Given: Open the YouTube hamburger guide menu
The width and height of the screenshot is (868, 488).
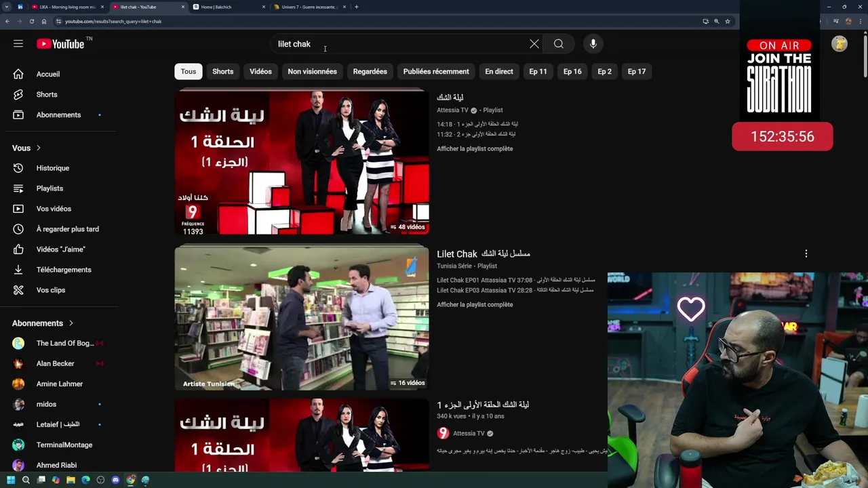Looking at the screenshot, I should click(x=18, y=44).
